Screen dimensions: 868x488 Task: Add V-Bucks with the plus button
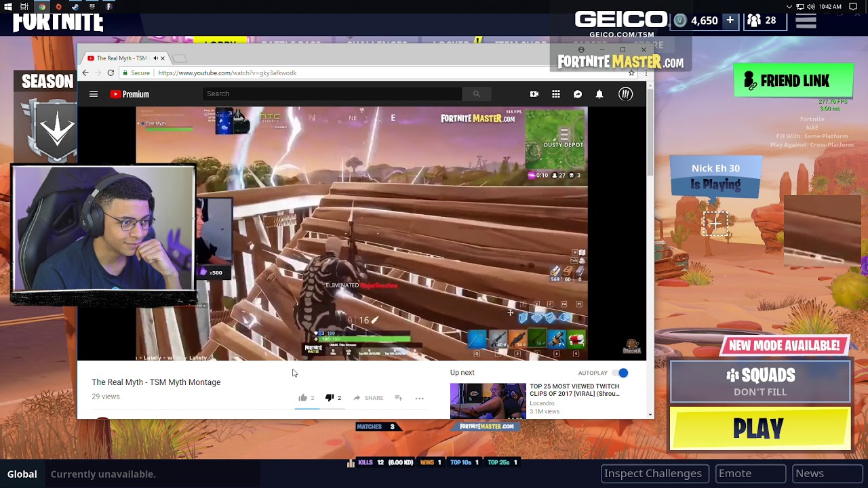[730, 20]
